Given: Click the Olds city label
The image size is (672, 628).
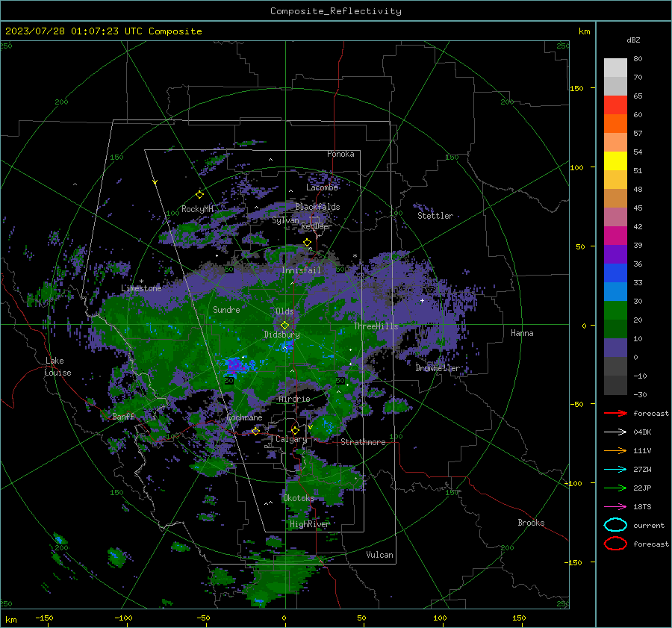Looking at the screenshot, I should click(x=284, y=311).
